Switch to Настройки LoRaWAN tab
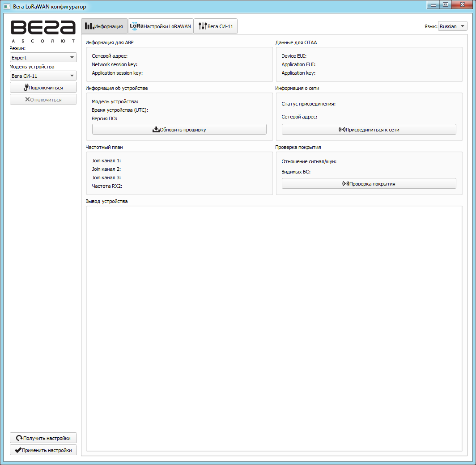Image resolution: width=476 pixels, height=465 pixels. (x=161, y=26)
